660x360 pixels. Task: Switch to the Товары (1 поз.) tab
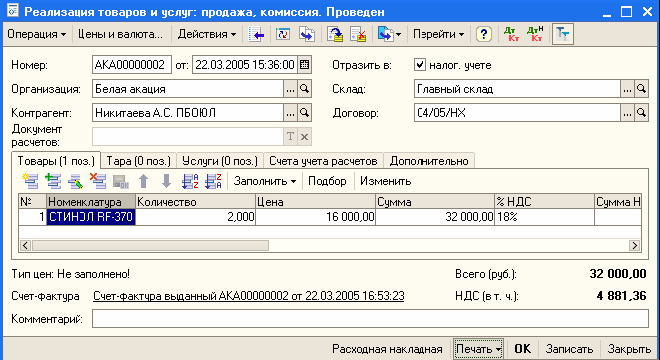56,161
